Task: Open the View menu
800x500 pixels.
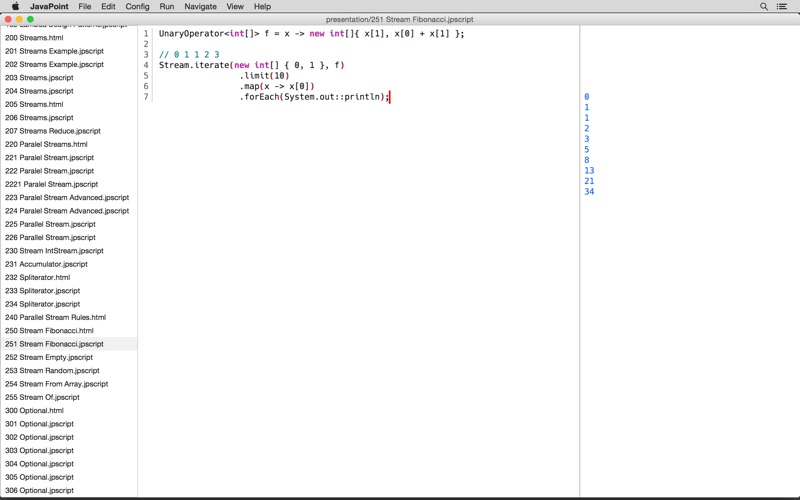Action: click(x=235, y=7)
